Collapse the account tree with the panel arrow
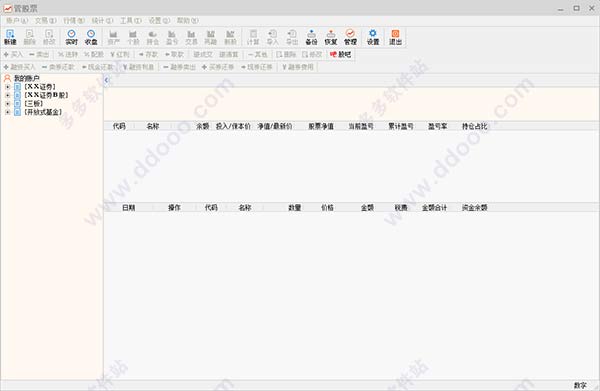 tap(106, 80)
